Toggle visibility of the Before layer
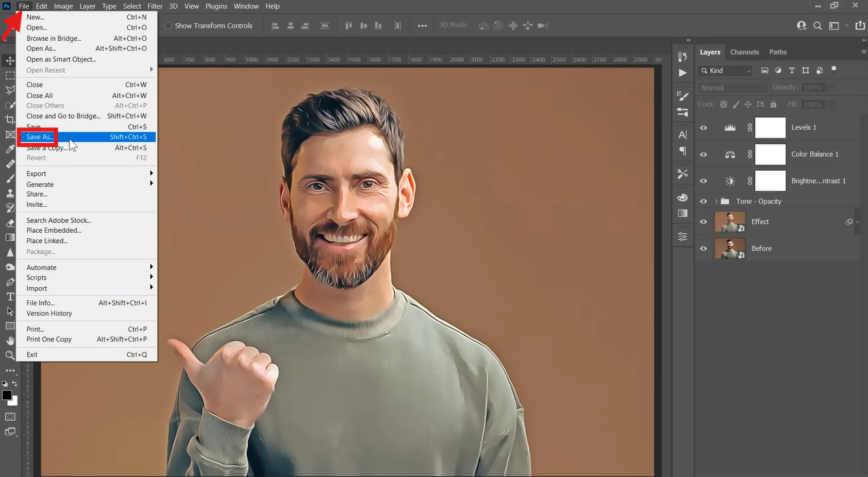 [703, 248]
